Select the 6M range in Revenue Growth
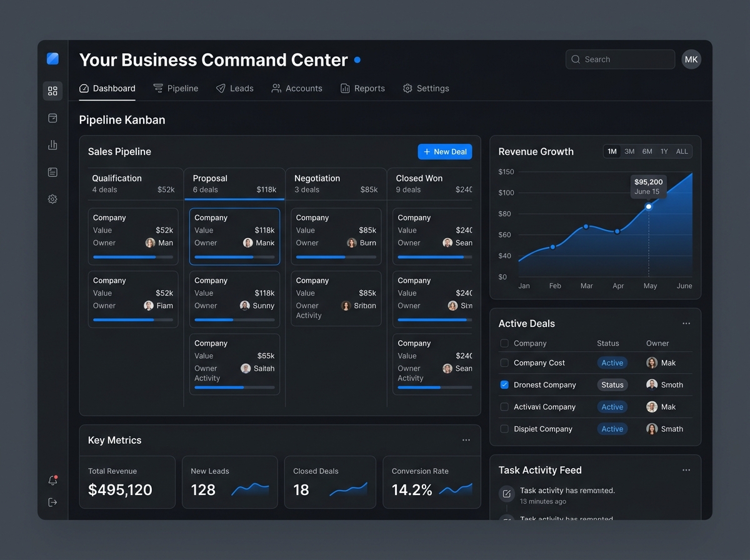This screenshot has width=750, height=560. [647, 151]
